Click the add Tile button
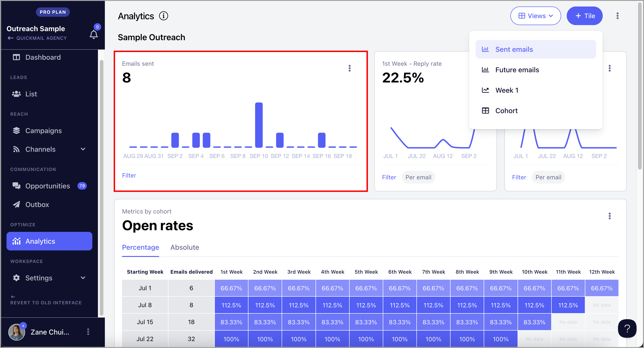This screenshot has width=644, height=348. tap(585, 16)
